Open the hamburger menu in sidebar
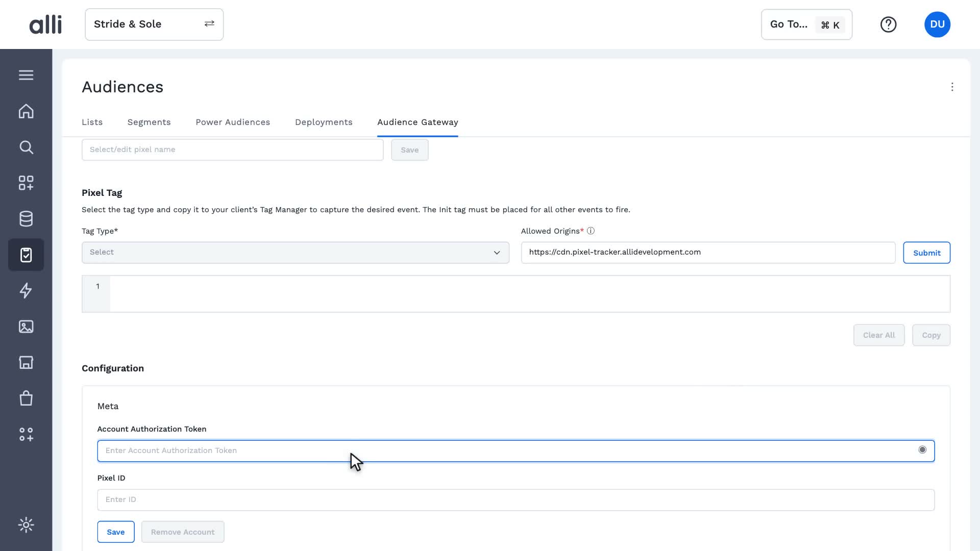 [x=26, y=75]
